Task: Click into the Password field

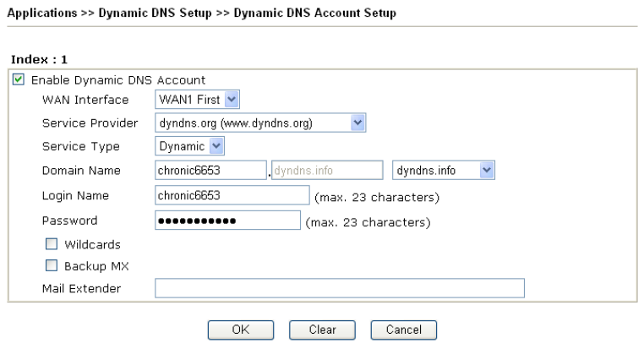Action: point(227,221)
